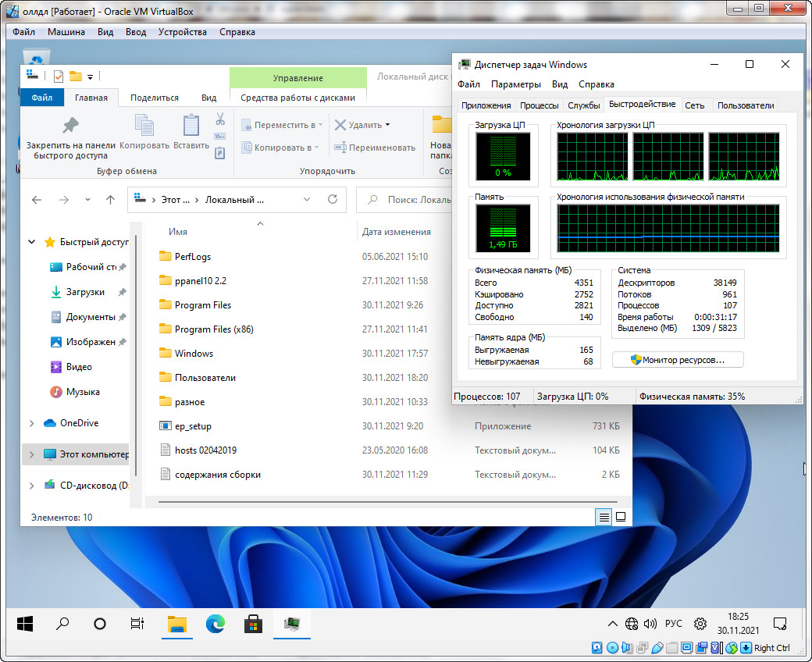Screen dimensions: 812x662
Task: Open recent locations dropdown arrow
Action: coord(87,200)
